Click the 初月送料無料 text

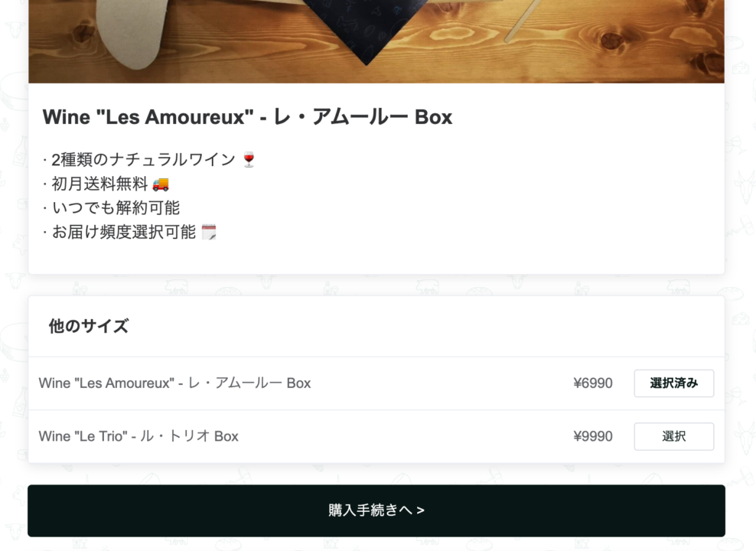point(99,184)
